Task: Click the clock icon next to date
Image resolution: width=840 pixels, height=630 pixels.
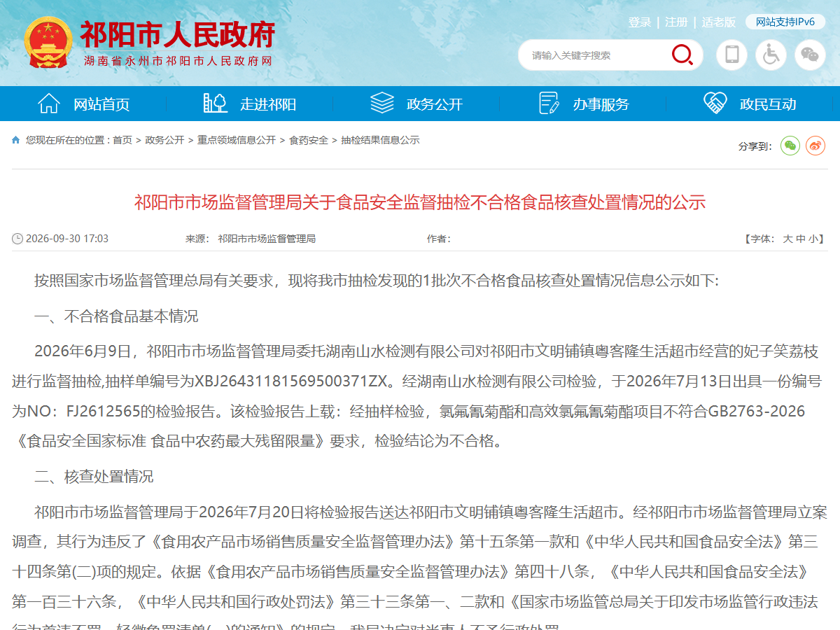Action: [x=17, y=239]
